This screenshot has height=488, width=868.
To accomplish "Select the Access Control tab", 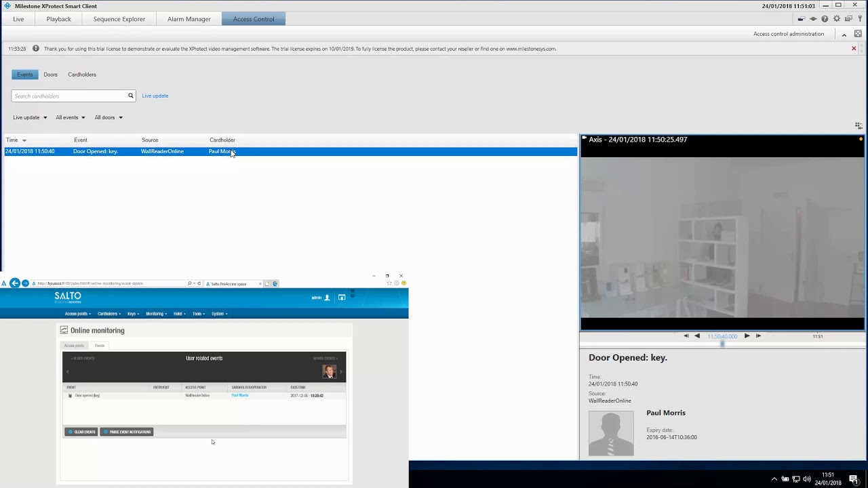I will tap(254, 19).
